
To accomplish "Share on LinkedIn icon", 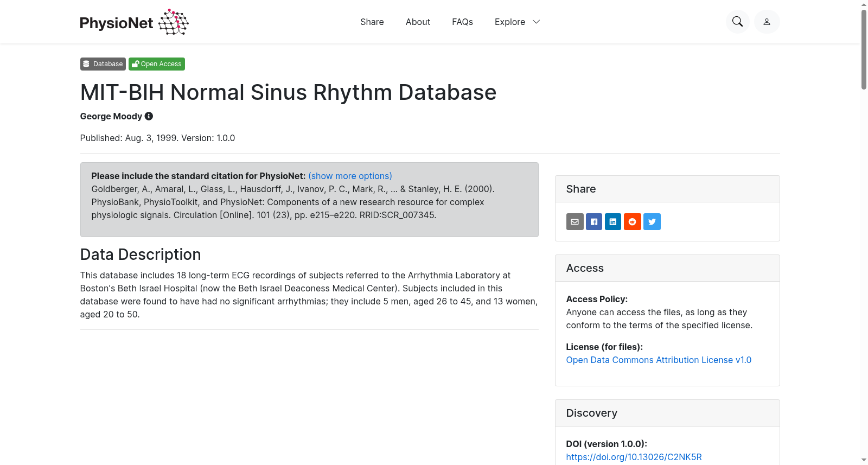I will point(613,221).
